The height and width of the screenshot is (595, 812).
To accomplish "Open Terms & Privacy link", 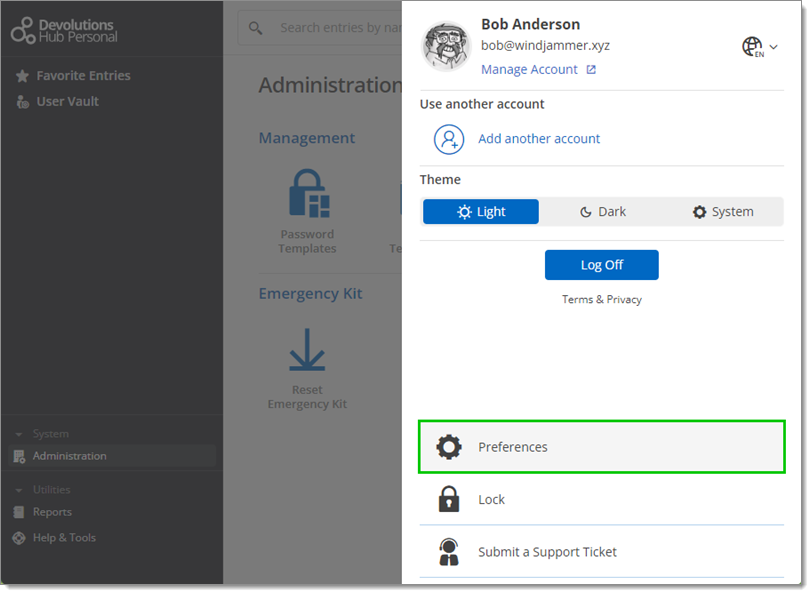I will click(x=602, y=300).
